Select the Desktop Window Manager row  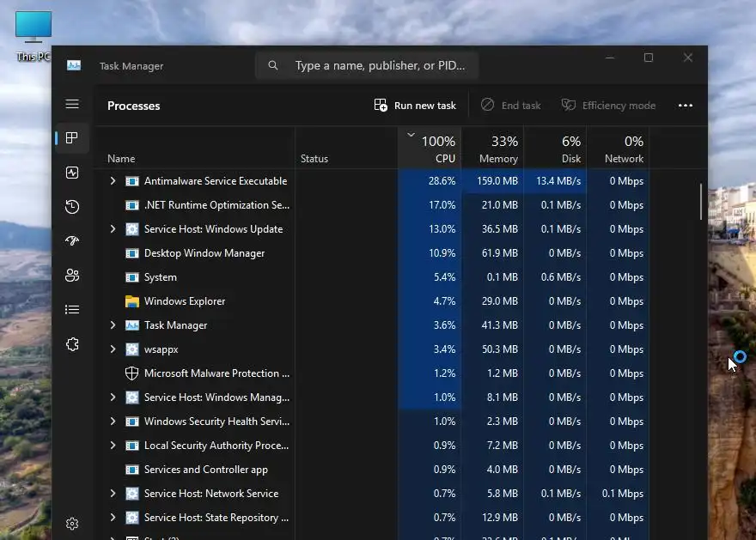[372, 253]
